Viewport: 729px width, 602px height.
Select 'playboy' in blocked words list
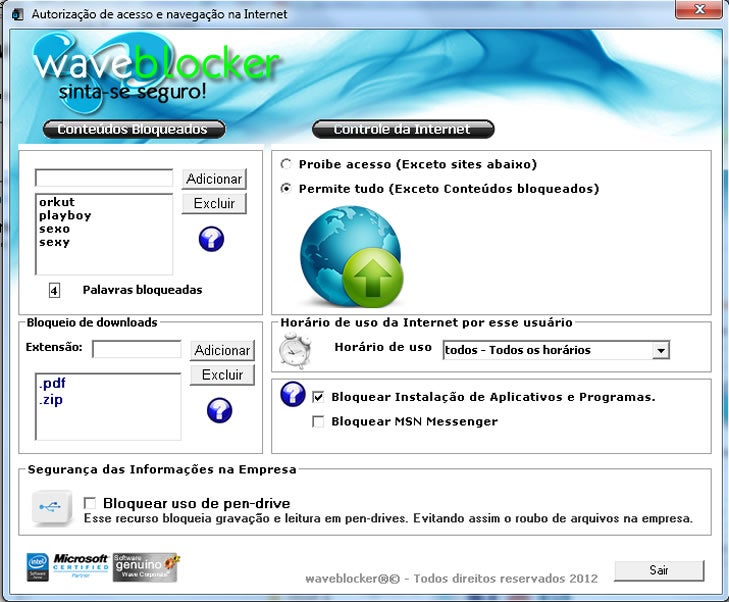pos(65,216)
